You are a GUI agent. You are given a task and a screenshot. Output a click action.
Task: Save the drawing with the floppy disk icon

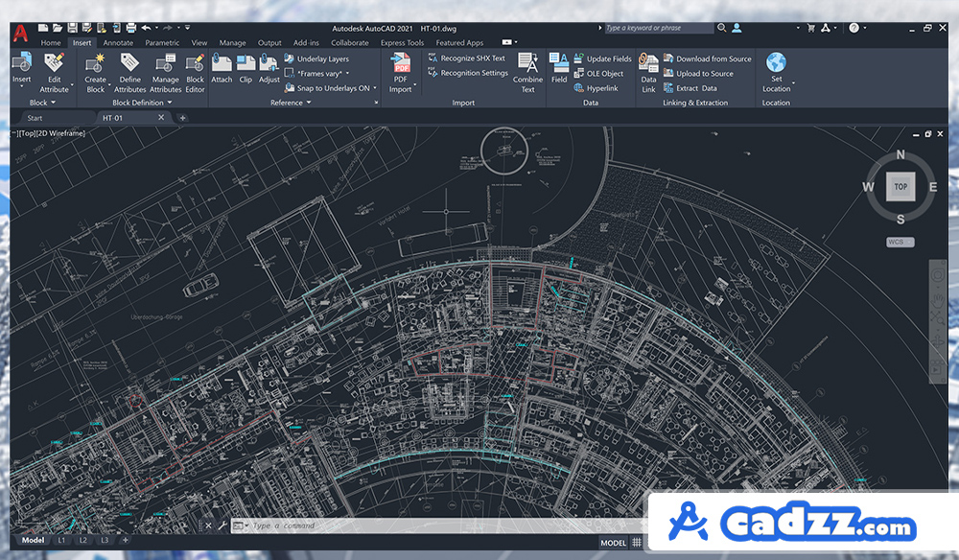click(x=72, y=28)
